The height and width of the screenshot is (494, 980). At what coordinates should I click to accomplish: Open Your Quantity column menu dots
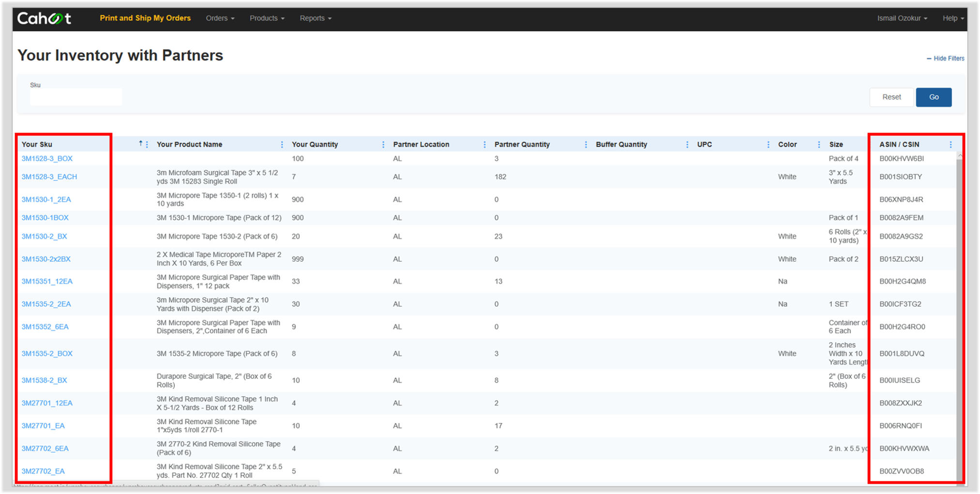click(x=383, y=144)
